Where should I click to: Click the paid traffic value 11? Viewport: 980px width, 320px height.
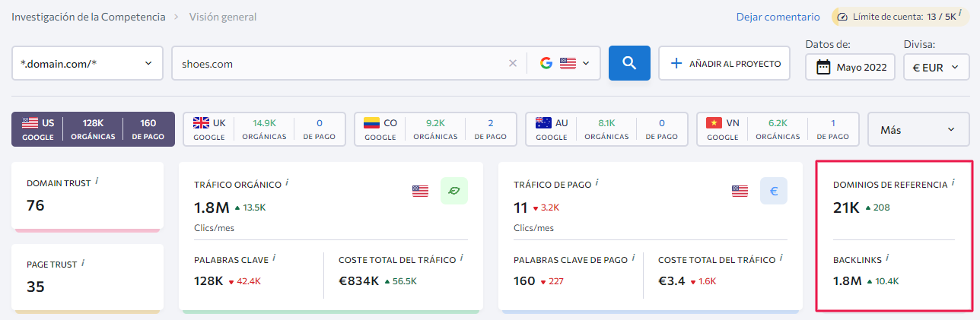click(x=520, y=208)
